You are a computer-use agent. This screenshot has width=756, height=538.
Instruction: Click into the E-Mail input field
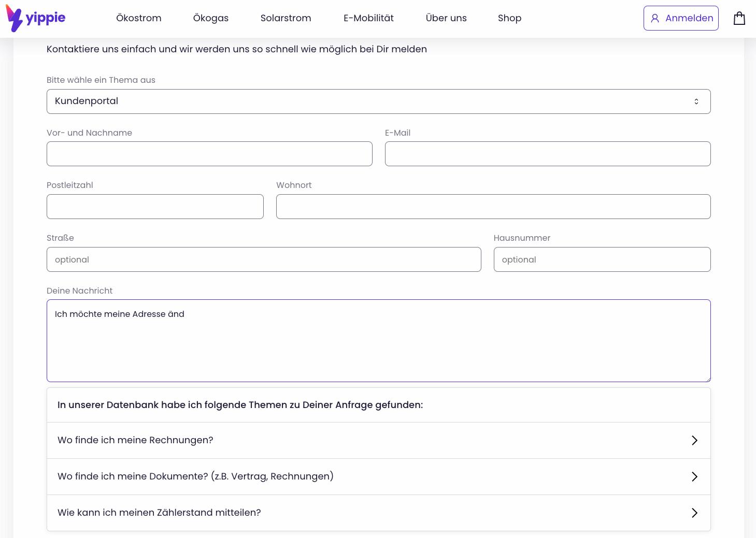coord(547,154)
